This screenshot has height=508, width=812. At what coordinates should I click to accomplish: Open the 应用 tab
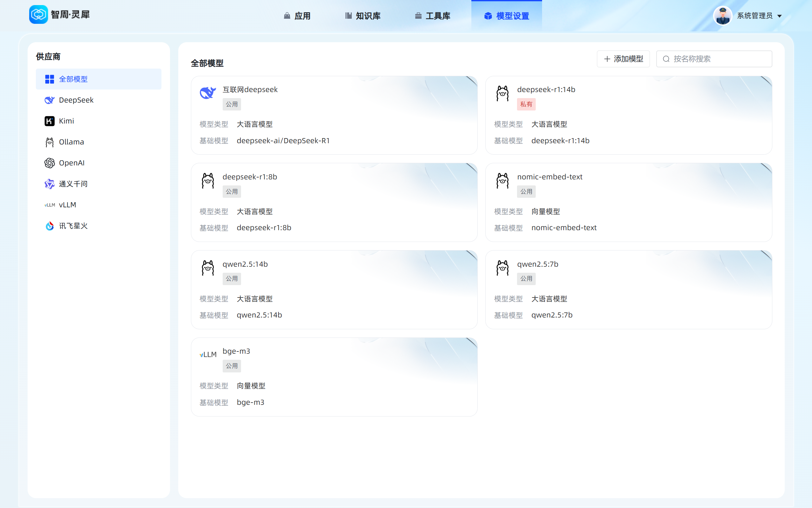point(297,16)
